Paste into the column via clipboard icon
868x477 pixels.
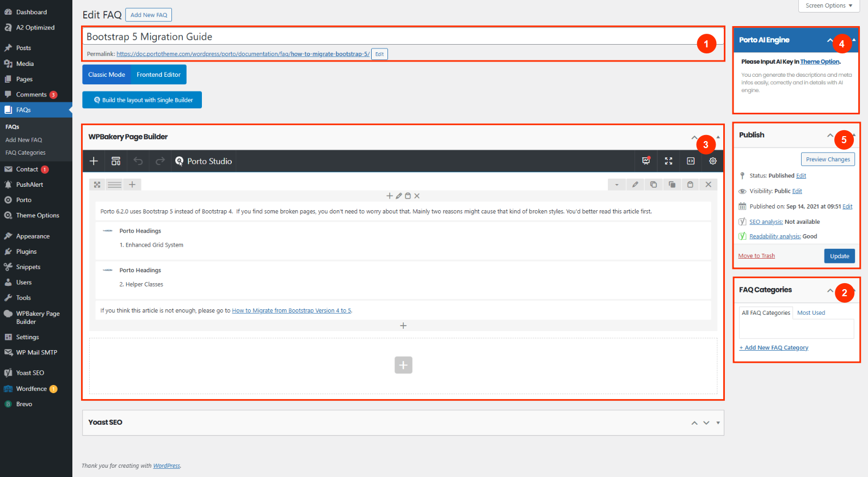coord(408,195)
